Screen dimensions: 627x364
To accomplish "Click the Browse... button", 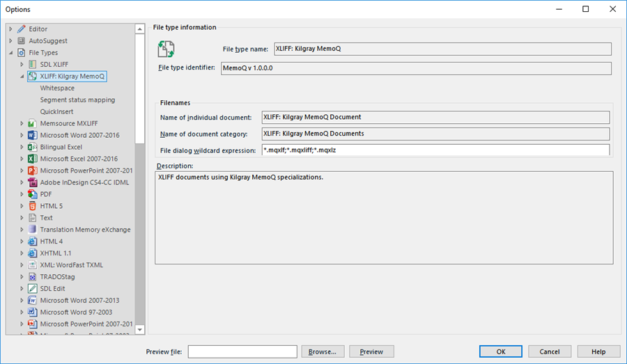I will (x=323, y=351).
